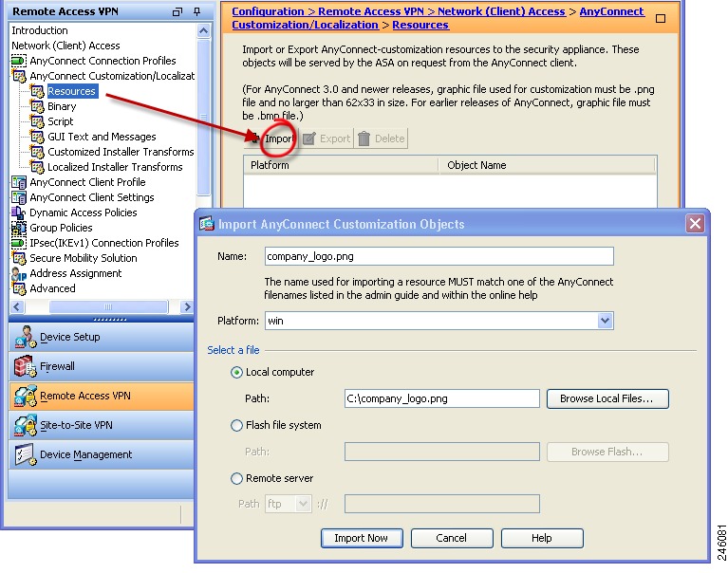Follow the Resources breadcrumb link
Screen dimensions: 728x573
coord(420,25)
